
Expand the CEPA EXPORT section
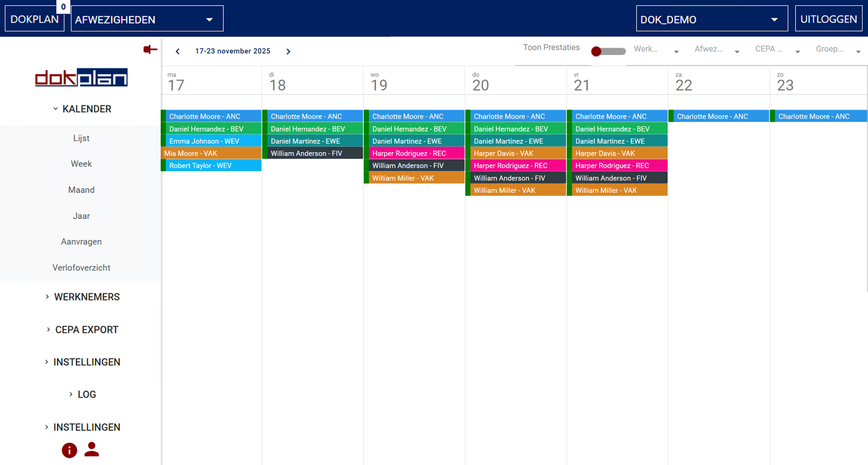[x=86, y=329]
